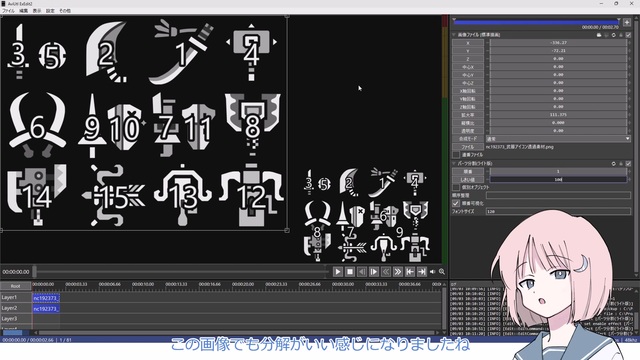Collapse the パーツ分割 section
This screenshot has width=640, height=360.
click(454, 163)
